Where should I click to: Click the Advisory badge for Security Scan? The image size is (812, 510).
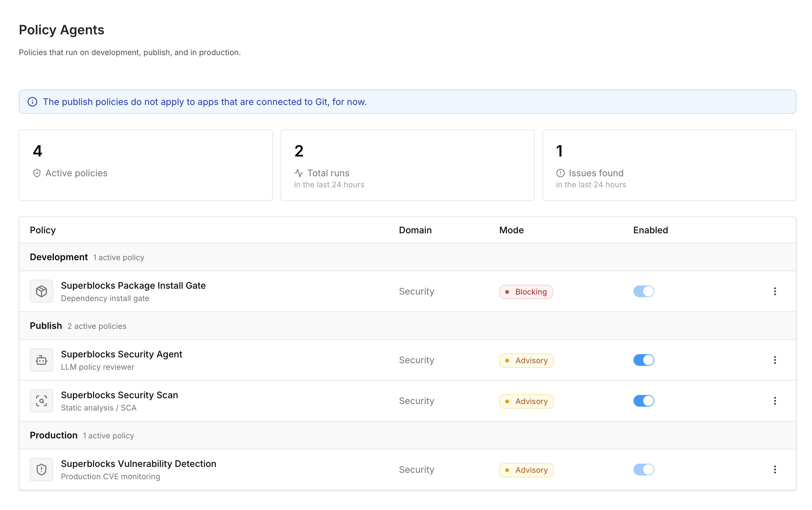pos(527,401)
